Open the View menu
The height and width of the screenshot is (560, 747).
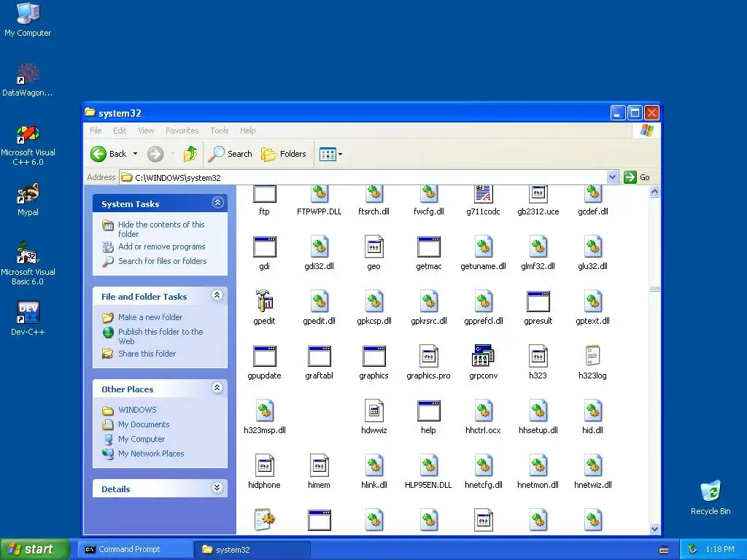[x=146, y=131]
